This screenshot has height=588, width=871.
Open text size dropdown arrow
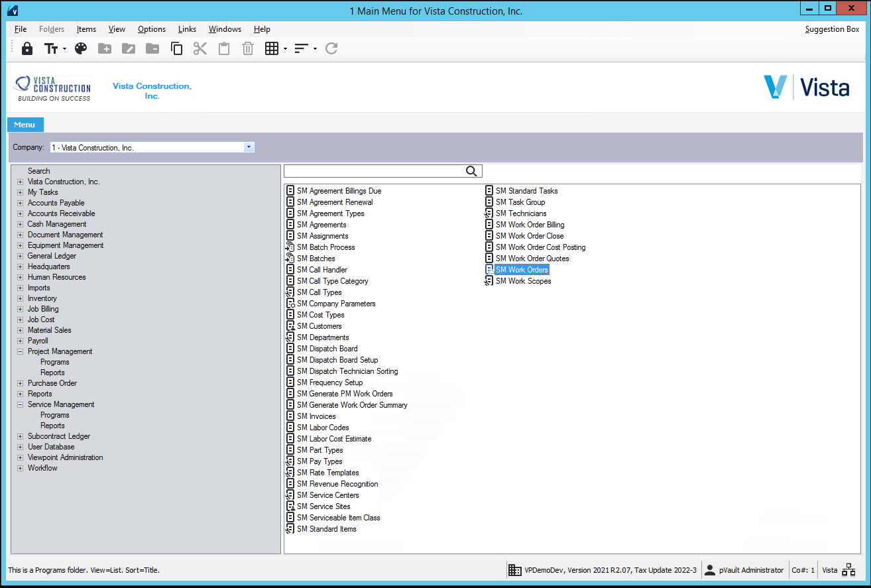click(64, 49)
